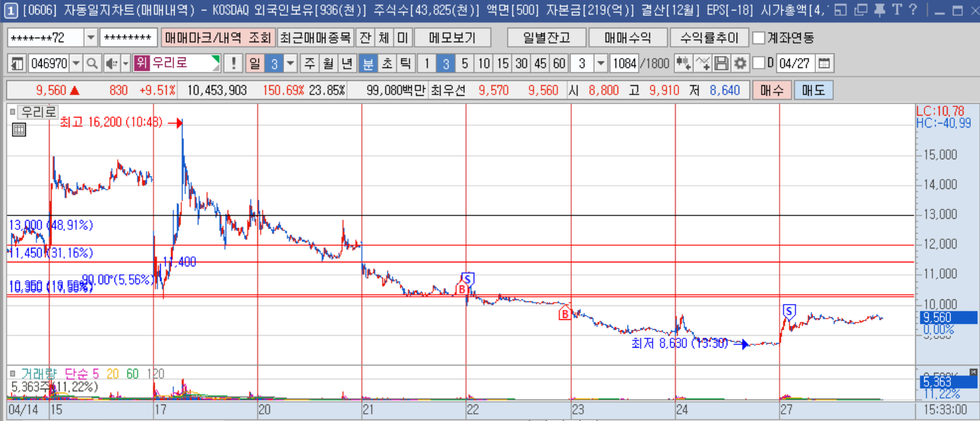The height and width of the screenshot is (421, 980).
Task: Select the 1 minute interval
Action: (x=427, y=63)
